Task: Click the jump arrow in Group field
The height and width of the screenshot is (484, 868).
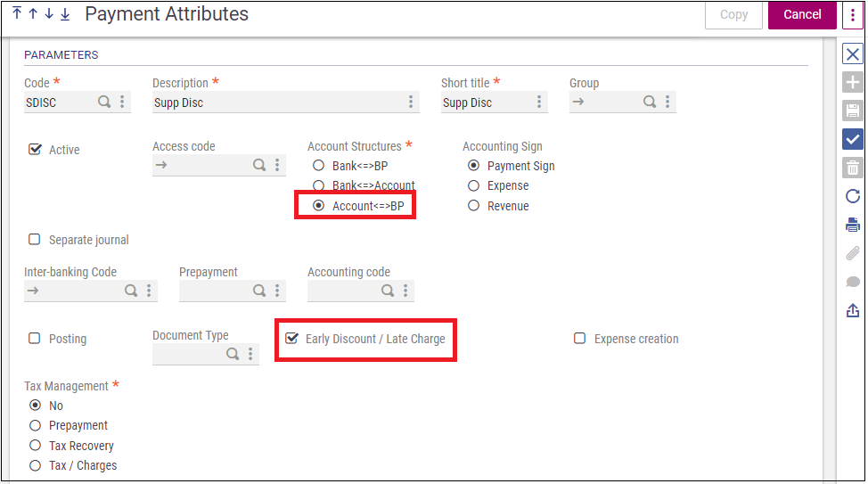Action: click(578, 102)
